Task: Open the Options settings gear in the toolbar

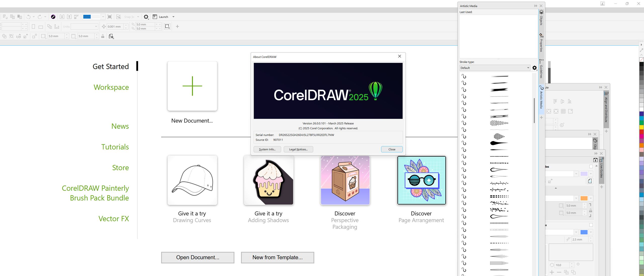Action: pos(146,17)
